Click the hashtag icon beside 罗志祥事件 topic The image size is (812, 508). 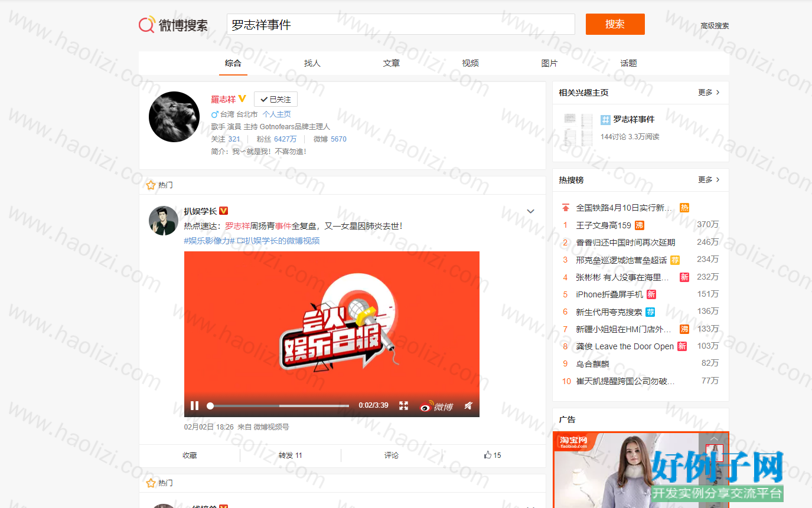[x=605, y=120]
